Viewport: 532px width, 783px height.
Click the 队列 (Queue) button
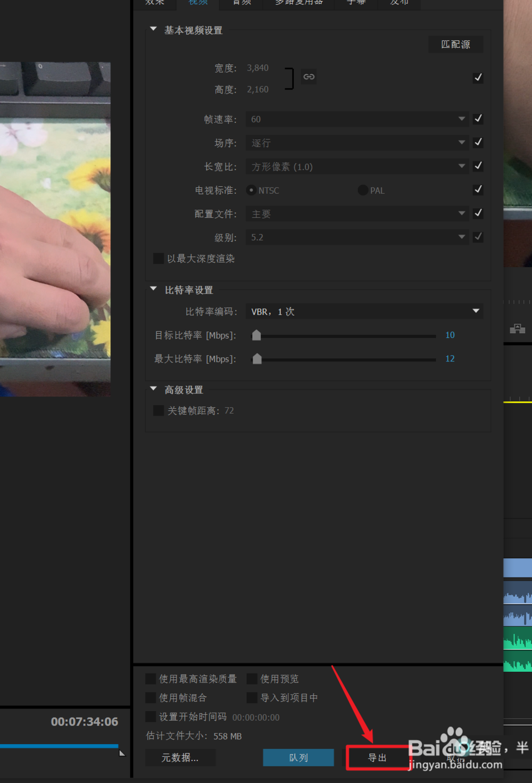(x=298, y=757)
